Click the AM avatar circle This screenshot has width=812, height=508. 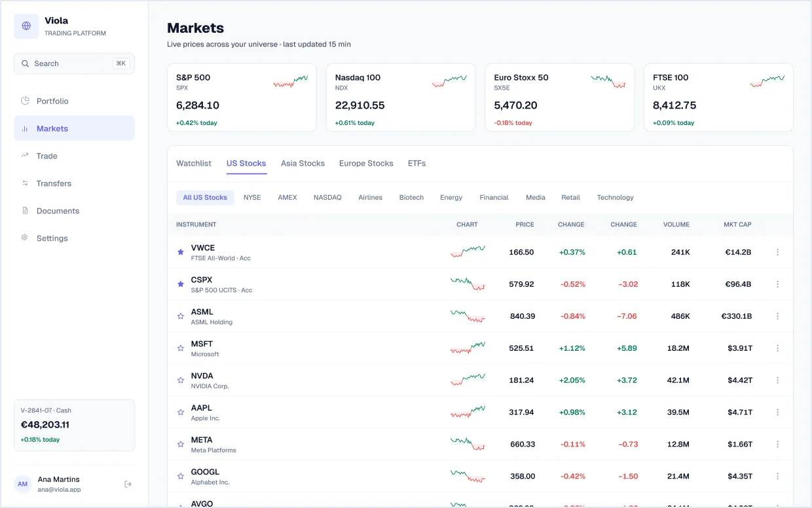point(23,484)
